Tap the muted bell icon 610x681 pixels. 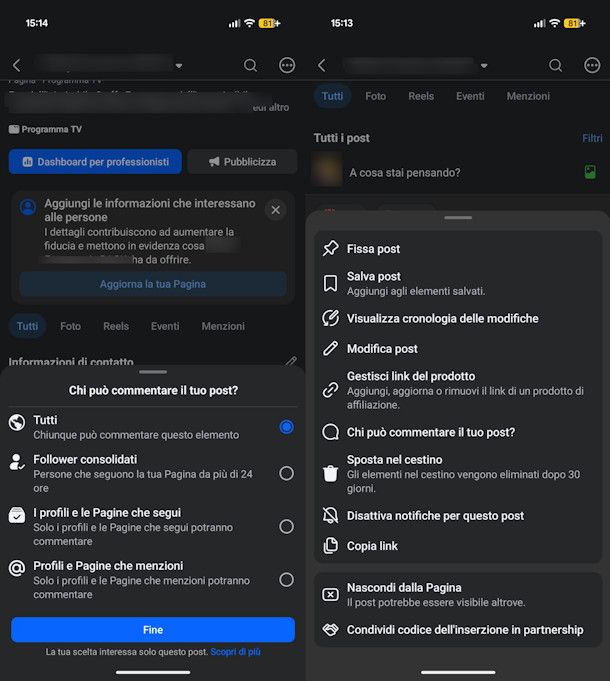[330, 515]
